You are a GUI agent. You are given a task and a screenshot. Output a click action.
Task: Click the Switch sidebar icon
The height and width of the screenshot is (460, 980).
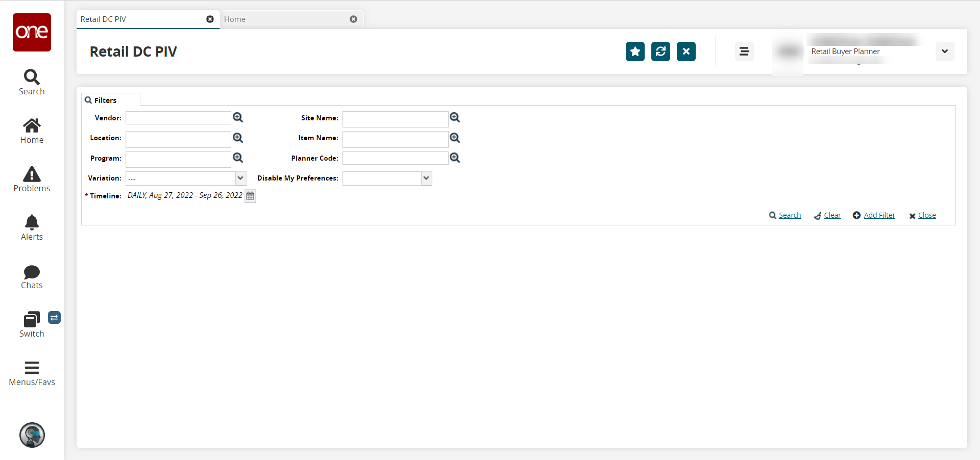(32, 325)
